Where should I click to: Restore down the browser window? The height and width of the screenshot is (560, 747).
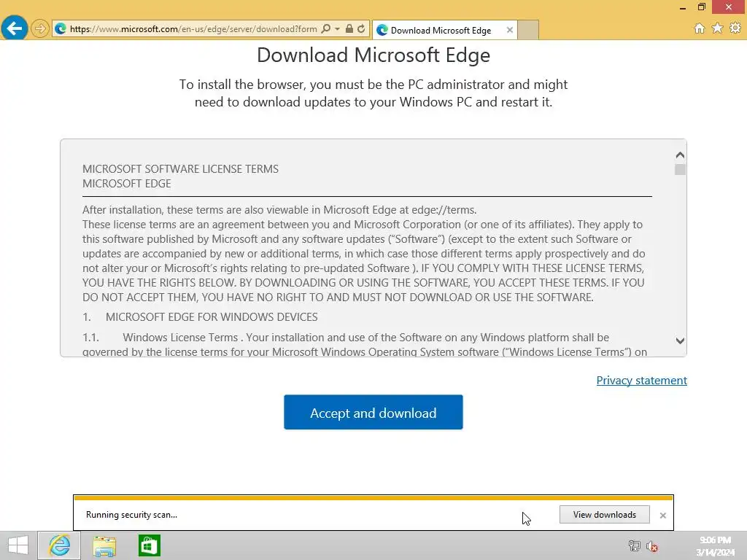[x=701, y=7]
